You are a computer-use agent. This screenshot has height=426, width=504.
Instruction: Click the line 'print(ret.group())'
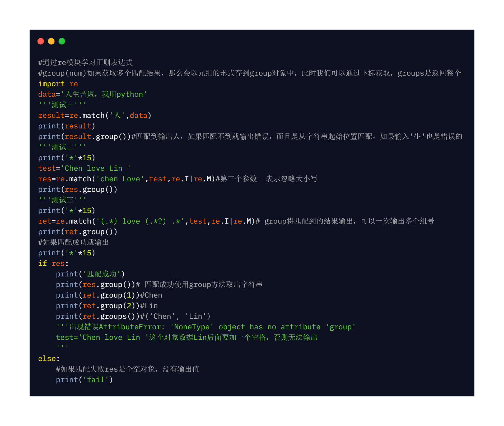(x=78, y=232)
